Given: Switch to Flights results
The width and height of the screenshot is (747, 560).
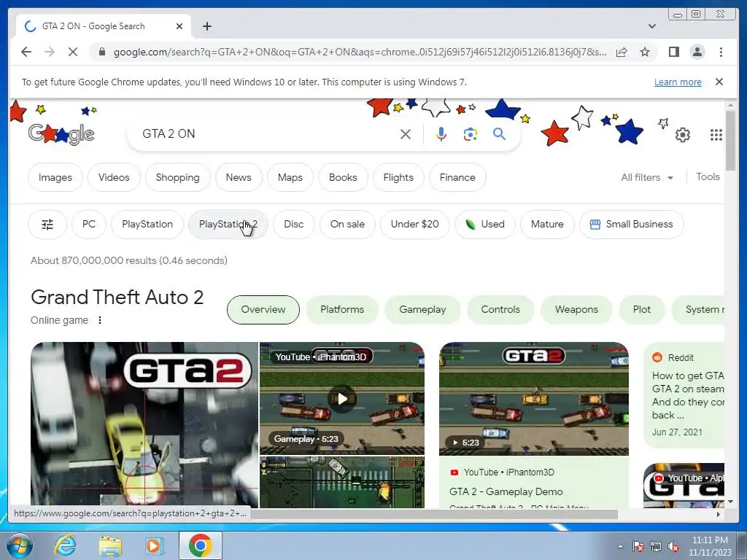Looking at the screenshot, I should pyautogui.click(x=398, y=177).
